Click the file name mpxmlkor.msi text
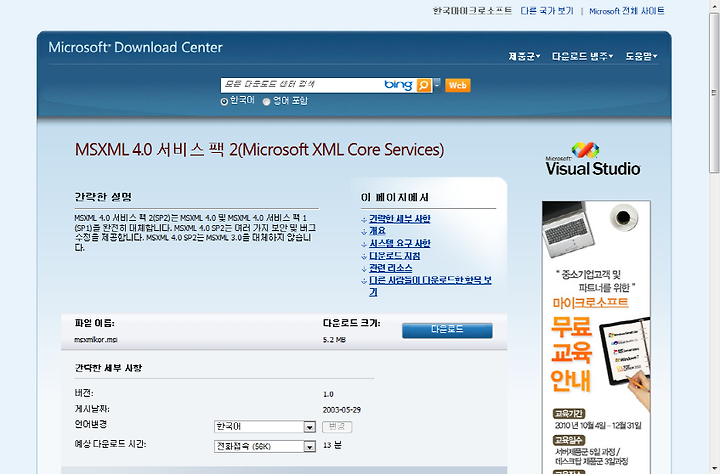The width and height of the screenshot is (720, 474). [x=96, y=340]
